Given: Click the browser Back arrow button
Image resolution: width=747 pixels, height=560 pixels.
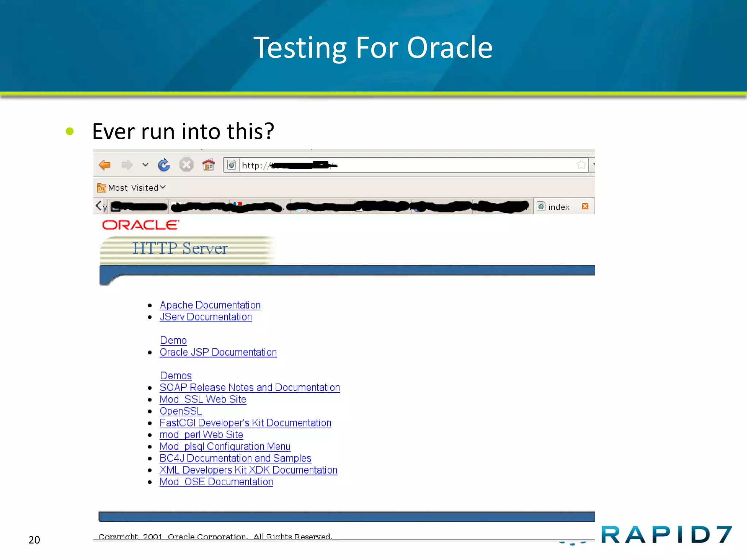Looking at the screenshot, I should pos(105,165).
